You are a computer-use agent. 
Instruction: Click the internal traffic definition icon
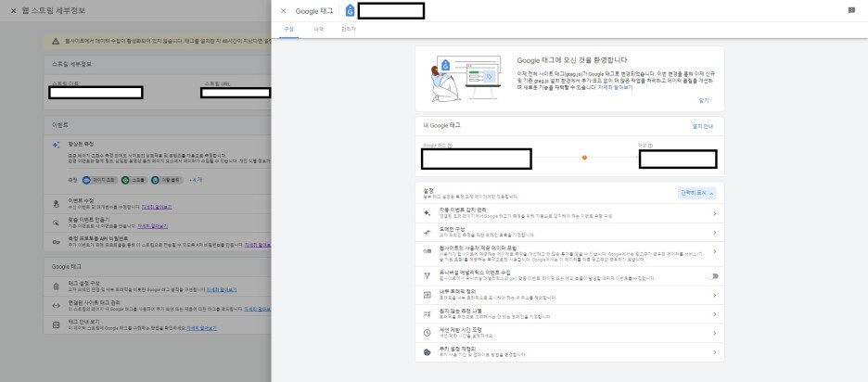coord(427,295)
